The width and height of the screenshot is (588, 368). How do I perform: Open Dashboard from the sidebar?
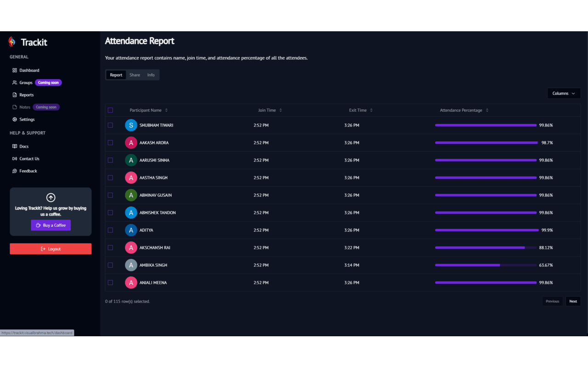coord(29,70)
